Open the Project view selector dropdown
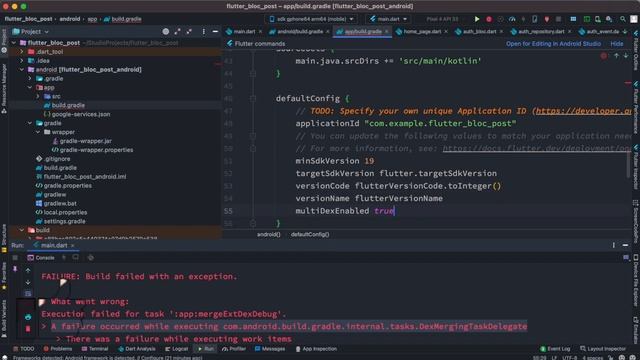640x360 pixels. pyautogui.click(x=31, y=31)
